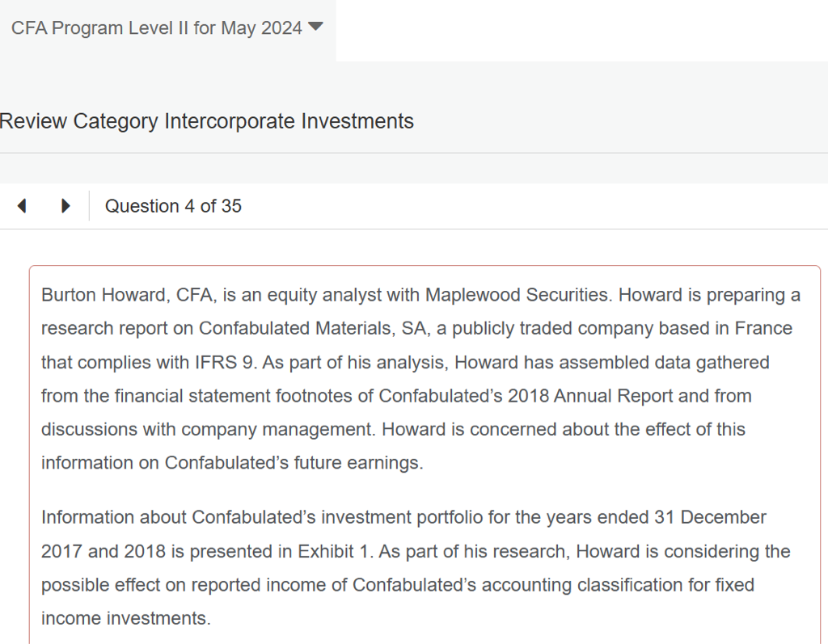Click the Review Category Intercorporate Investments heading

pyautogui.click(x=207, y=121)
